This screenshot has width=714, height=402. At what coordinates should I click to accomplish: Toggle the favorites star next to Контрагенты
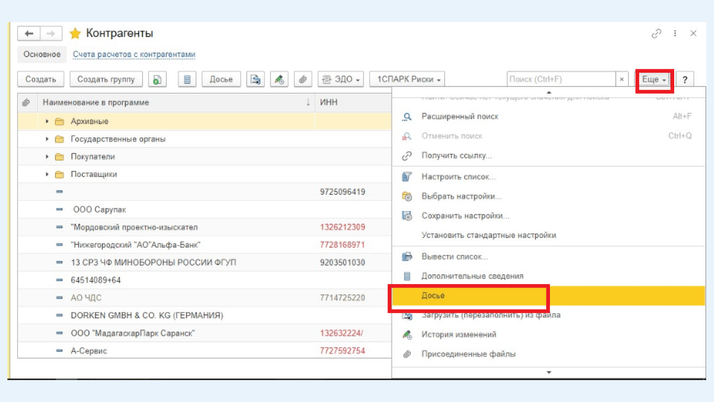(75, 34)
